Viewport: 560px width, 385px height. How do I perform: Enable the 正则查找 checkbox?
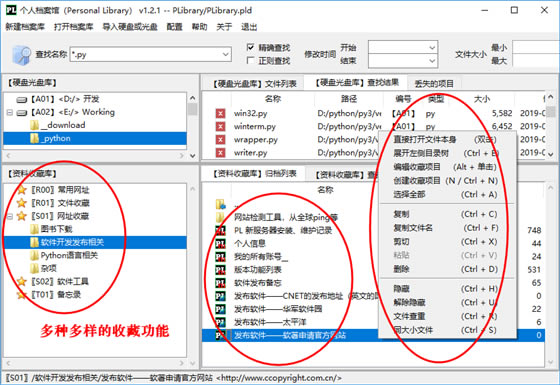pos(251,60)
